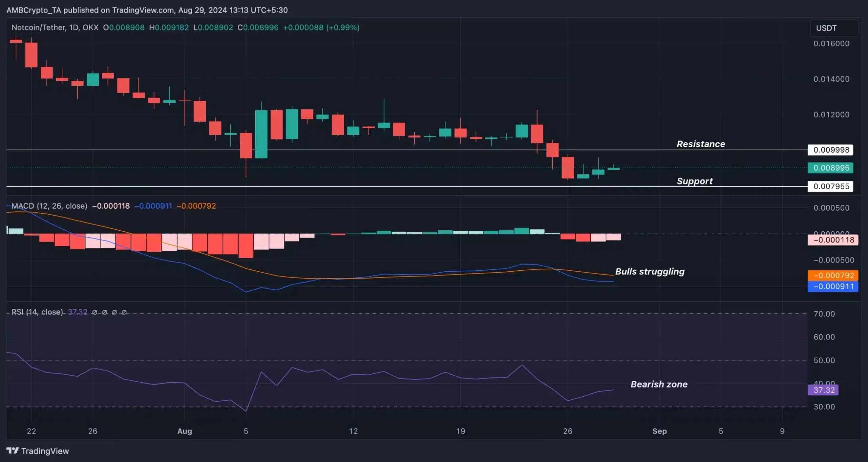
Task: Click the Resistance price tag 0.009998 on axis
Action: (x=830, y=150)
